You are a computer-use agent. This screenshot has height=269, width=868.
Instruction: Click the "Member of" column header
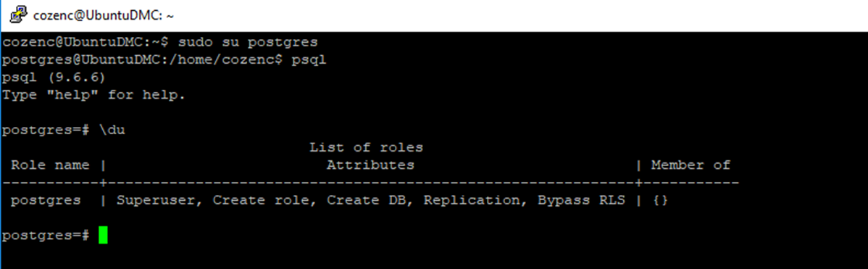coord(691,165)
